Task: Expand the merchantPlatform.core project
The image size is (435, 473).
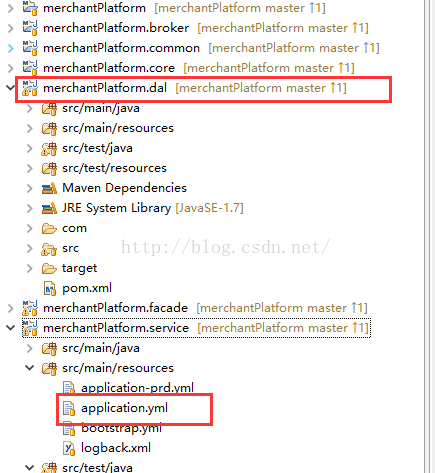Action: [10, 68]
